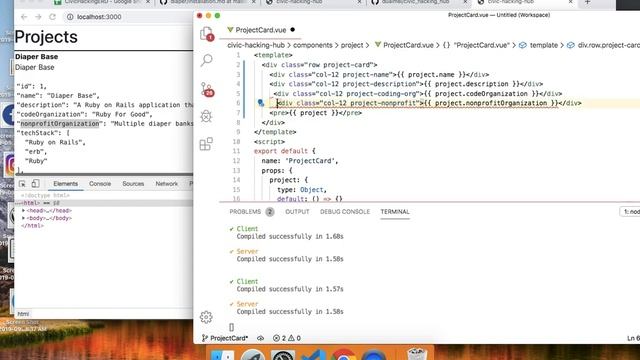This screenshot has width=640, height=360.
Task: Click the errors and warnings count in status bar
Action: click(287, 338)
